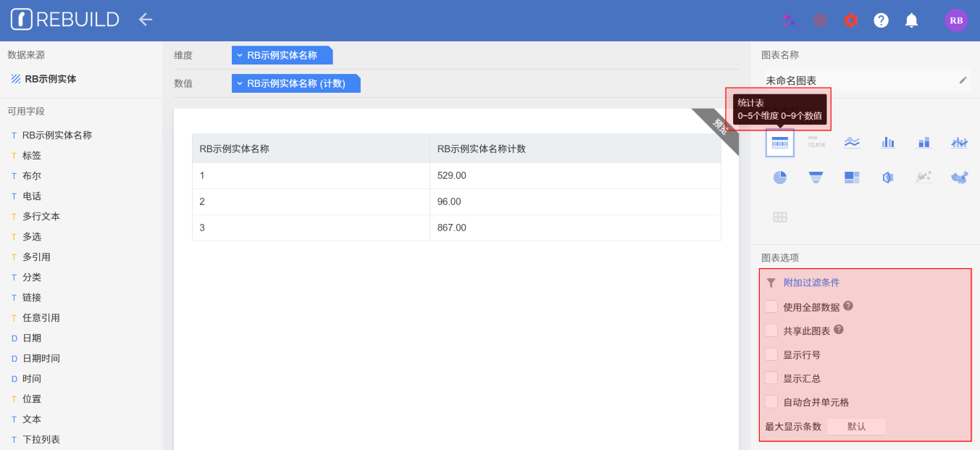Click the REBUILD logo

(x=65, y=20)
